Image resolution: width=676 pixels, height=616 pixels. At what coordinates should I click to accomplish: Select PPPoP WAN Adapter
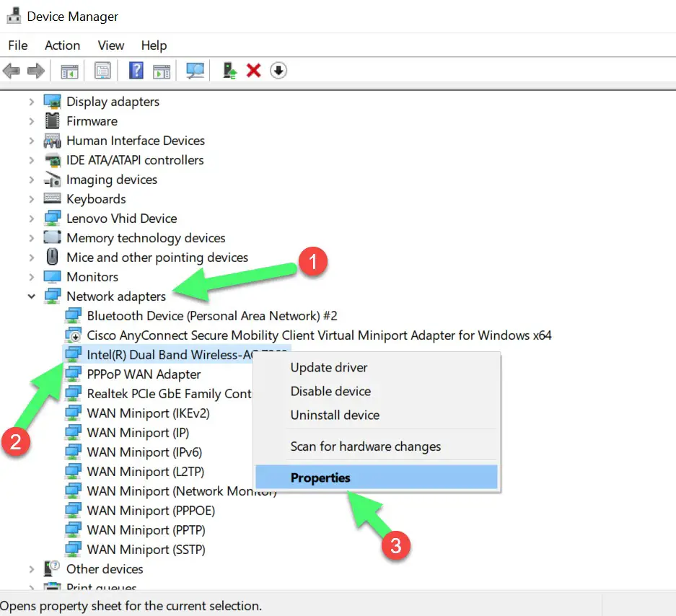pyautogui.click(x=144, y=374)
